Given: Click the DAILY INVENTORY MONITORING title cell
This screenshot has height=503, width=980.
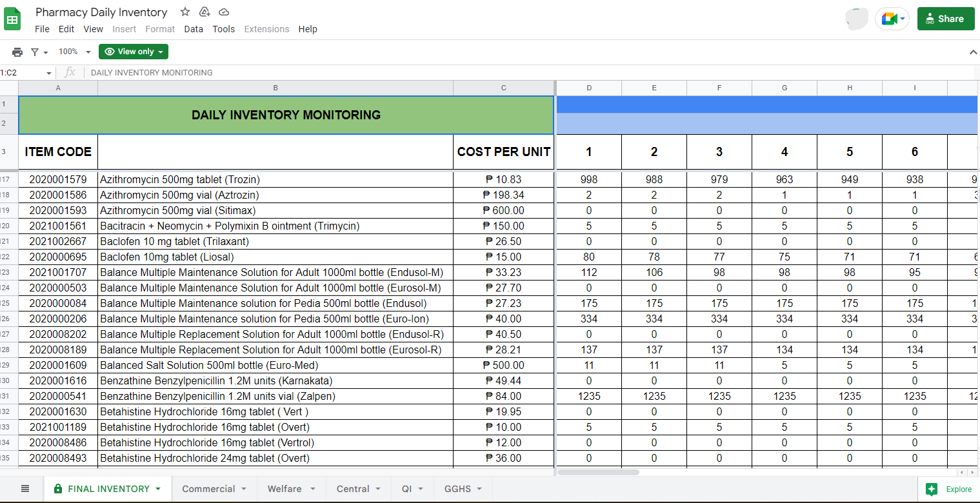Looking at the screenshot, I should point(286,115).
